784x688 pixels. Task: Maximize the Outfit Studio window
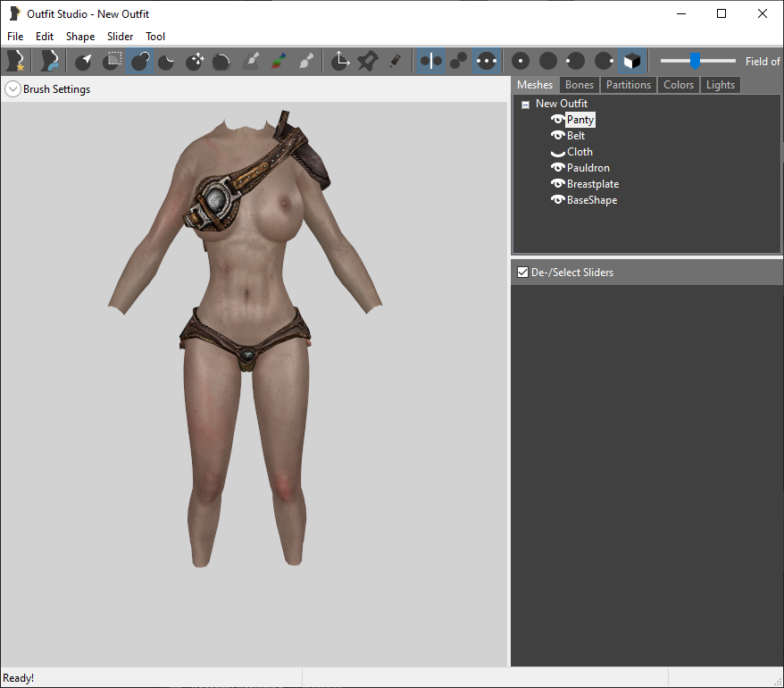click(721, 13)
